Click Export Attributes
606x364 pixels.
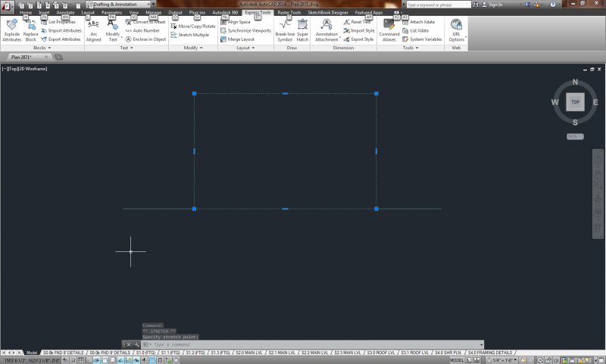pos(61,39)
